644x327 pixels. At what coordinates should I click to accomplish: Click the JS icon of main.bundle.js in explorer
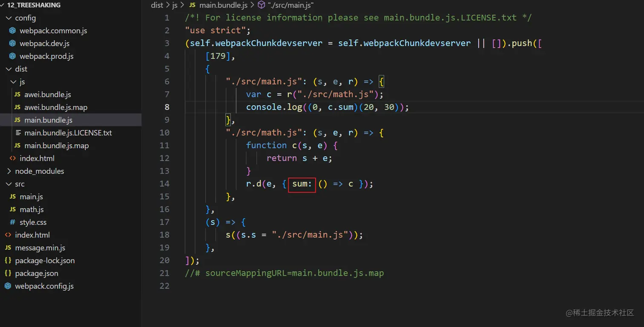click(x=17, y=120)
